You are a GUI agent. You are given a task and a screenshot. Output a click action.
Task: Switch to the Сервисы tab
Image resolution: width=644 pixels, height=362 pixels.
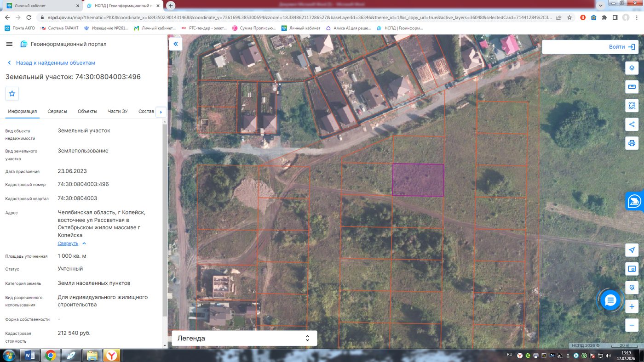(57, 111)
